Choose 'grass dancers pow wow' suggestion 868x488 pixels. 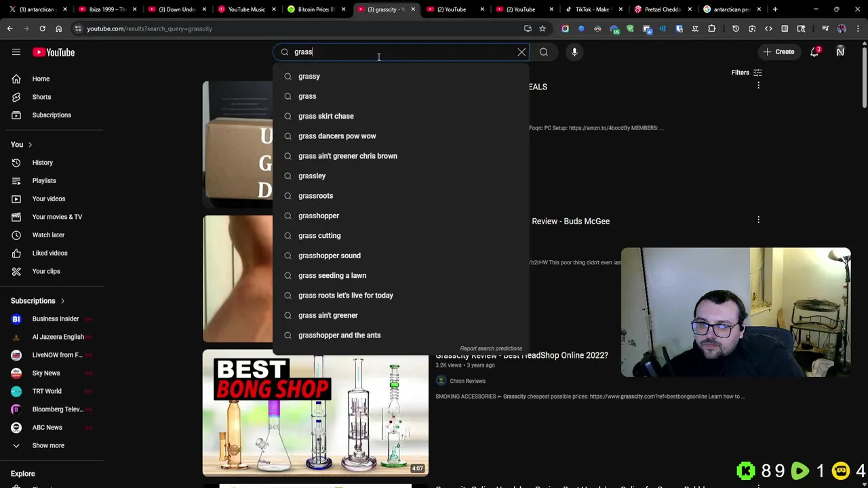401,136
